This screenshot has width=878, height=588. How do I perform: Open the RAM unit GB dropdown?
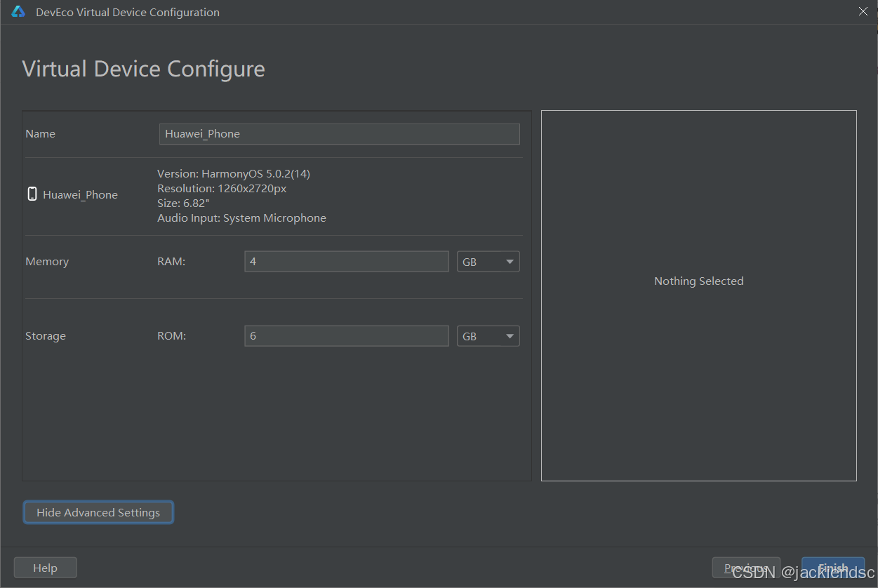click(x=488, y=262)
